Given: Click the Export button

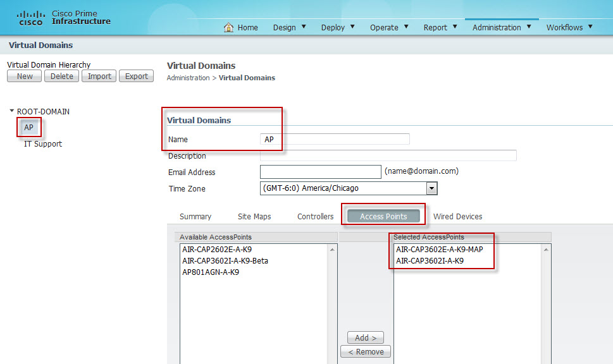Looking at the screenshot, I should click(x=137, y=76).
